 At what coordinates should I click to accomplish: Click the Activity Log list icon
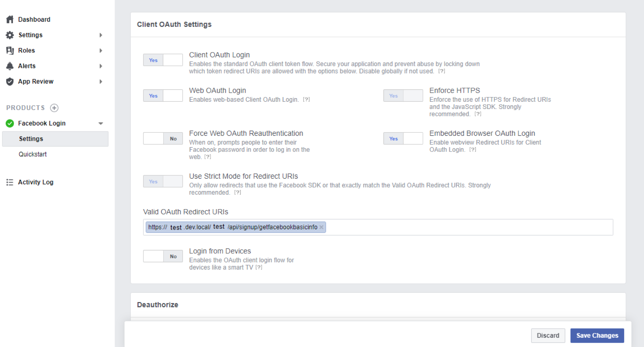[x=10, y=182]
